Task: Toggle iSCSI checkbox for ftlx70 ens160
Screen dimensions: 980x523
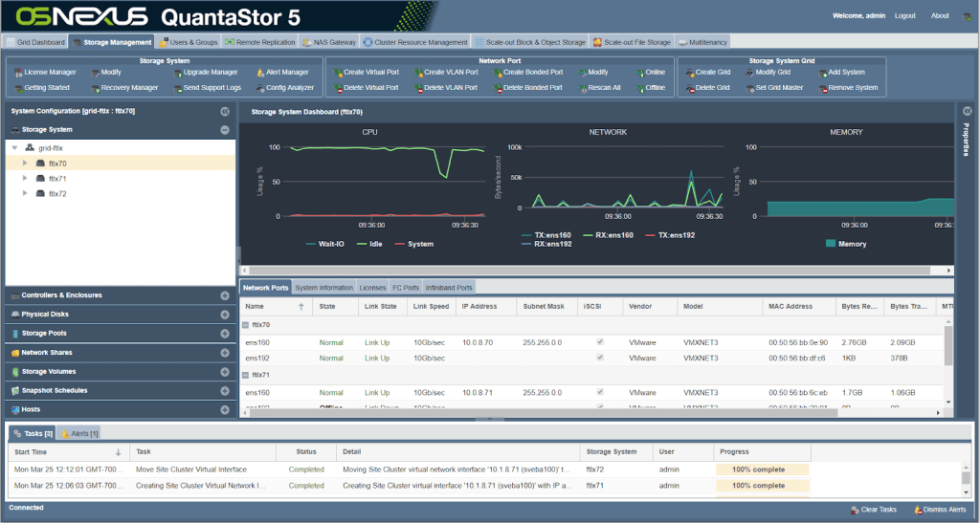Action: 600,342
